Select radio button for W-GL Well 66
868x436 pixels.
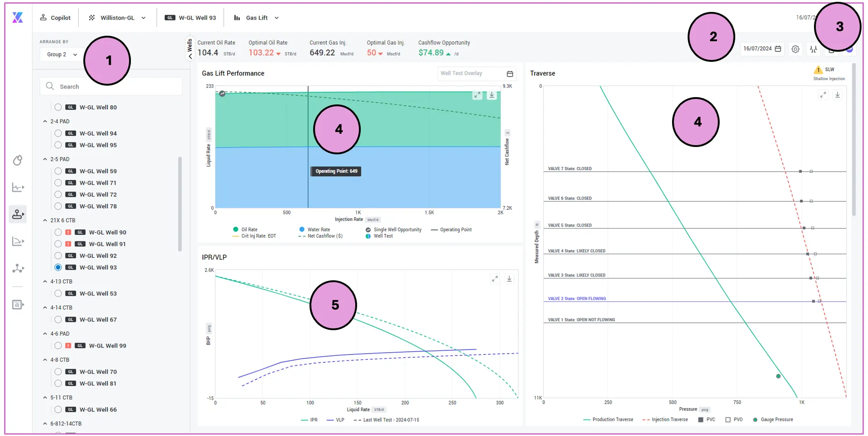pos(58,409)
